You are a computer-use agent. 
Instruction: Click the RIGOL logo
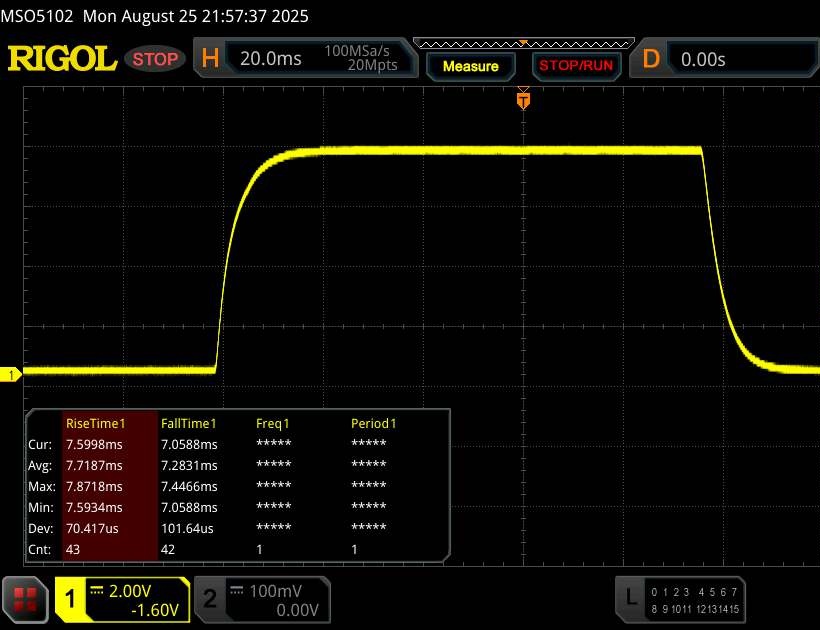pos(62,59)
